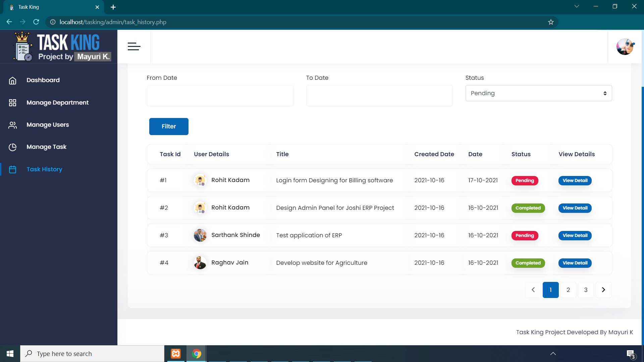644x362 pixels.
Task: Click the name Sarthank Shinde
Action: 235,235
